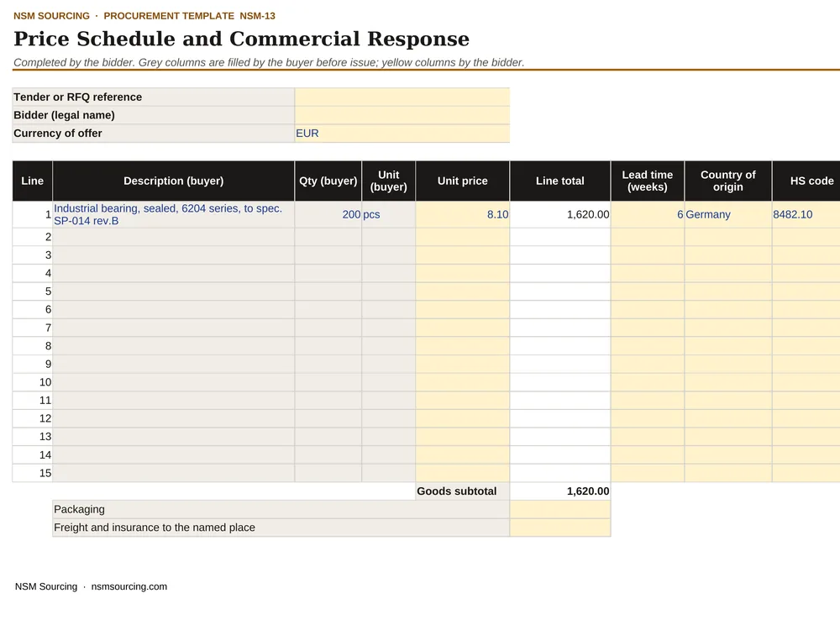Select the HS code cell 8482.10
Screen dimensions: 840x630
pos(806,214)
